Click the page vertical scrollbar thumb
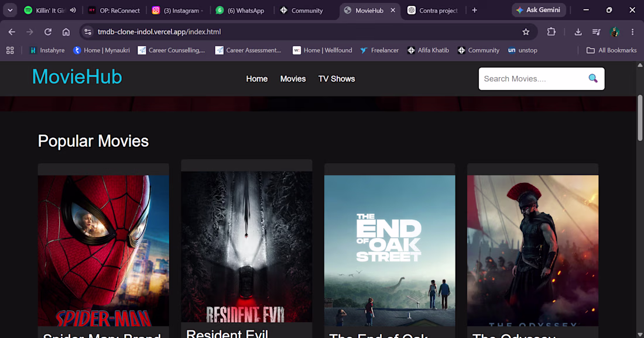 coord(640,118)
